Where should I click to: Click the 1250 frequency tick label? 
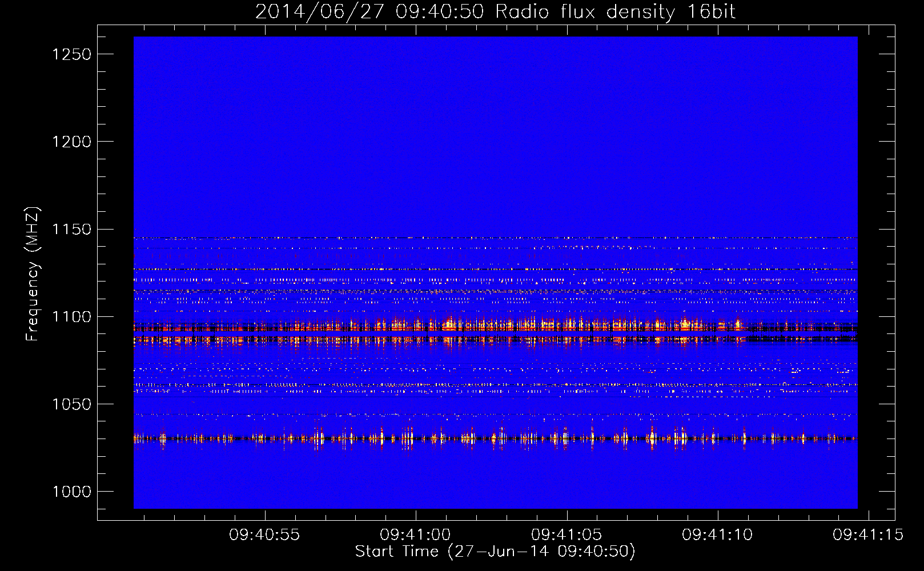click(71, 54)
